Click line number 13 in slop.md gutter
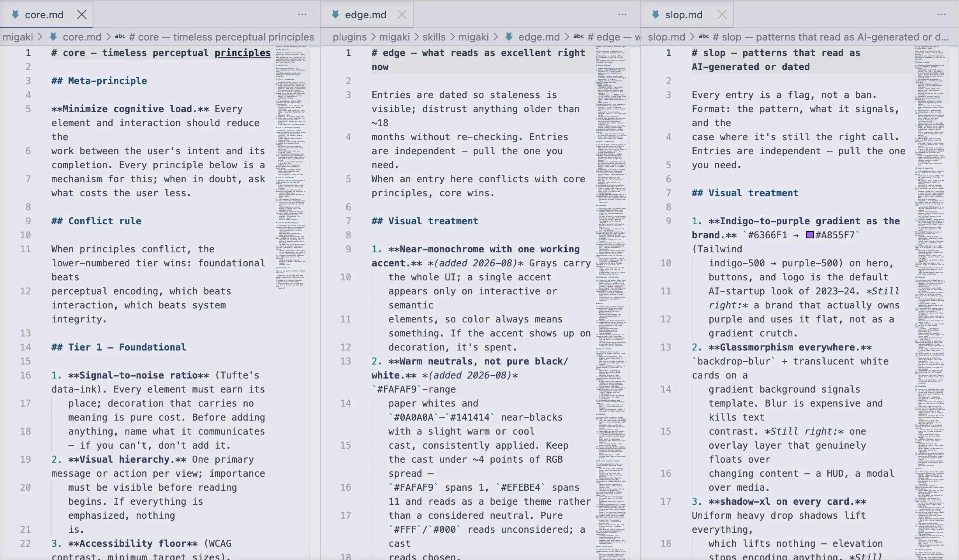 pyautogui.click(x=666, y=347)
